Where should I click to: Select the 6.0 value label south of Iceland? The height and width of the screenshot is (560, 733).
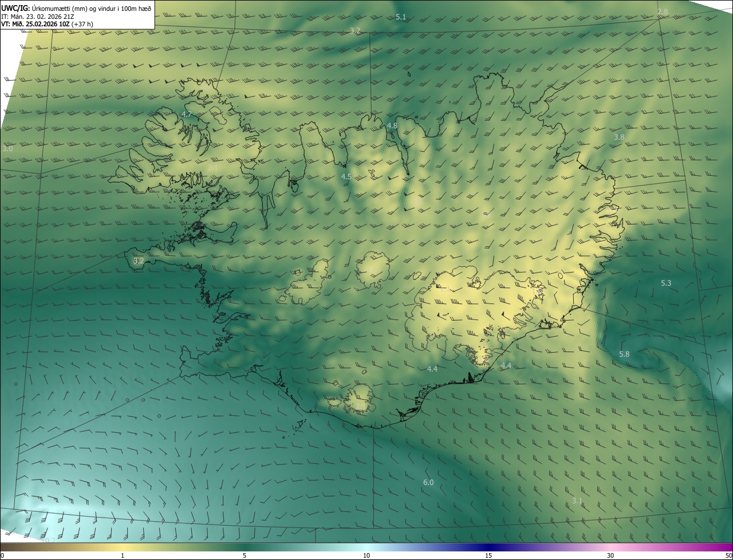(x=428, y=482)
